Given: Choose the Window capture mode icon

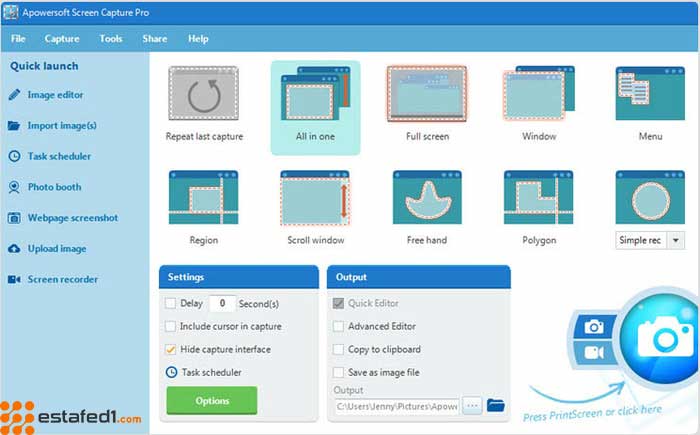Looking at the screenshot, I should tap(538, 94).
